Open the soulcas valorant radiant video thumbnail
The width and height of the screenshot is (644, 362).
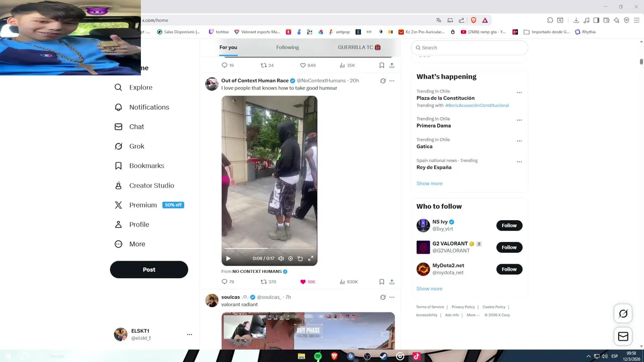[308, 331]
